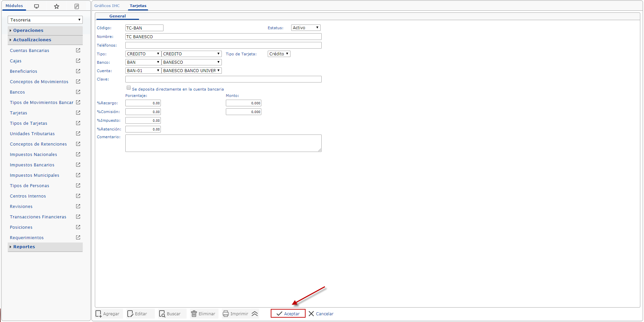Click the double chevron up icon
This screenshot has width=644, height=322.
tap(255, 314)
